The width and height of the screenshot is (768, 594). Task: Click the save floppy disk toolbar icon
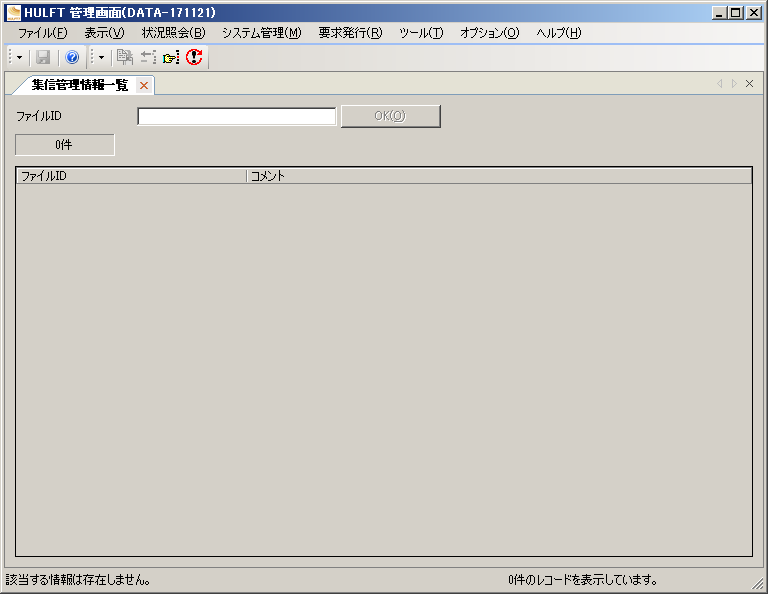[43, 57]
